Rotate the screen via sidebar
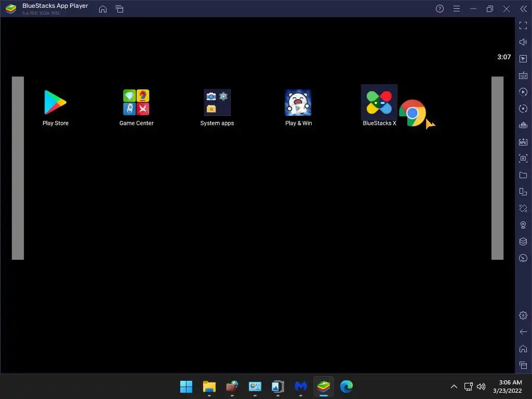This screenshot has height=399, width=532. [x=523, y=192]
